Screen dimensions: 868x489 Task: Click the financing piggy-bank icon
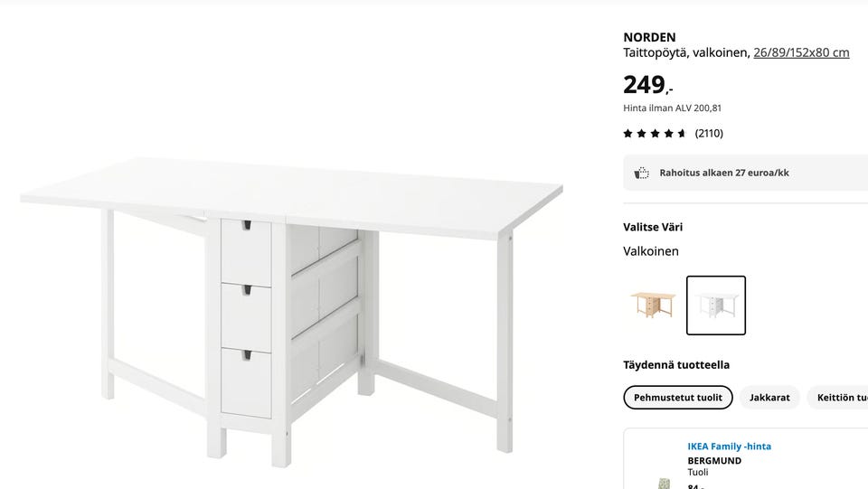[641, 174]
